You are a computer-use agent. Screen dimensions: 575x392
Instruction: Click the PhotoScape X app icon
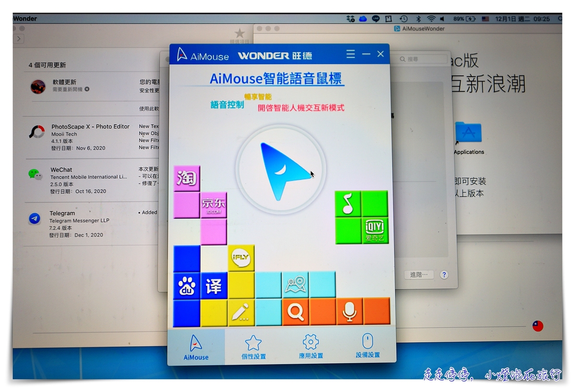pyautogui.click(x=37, y=132)
